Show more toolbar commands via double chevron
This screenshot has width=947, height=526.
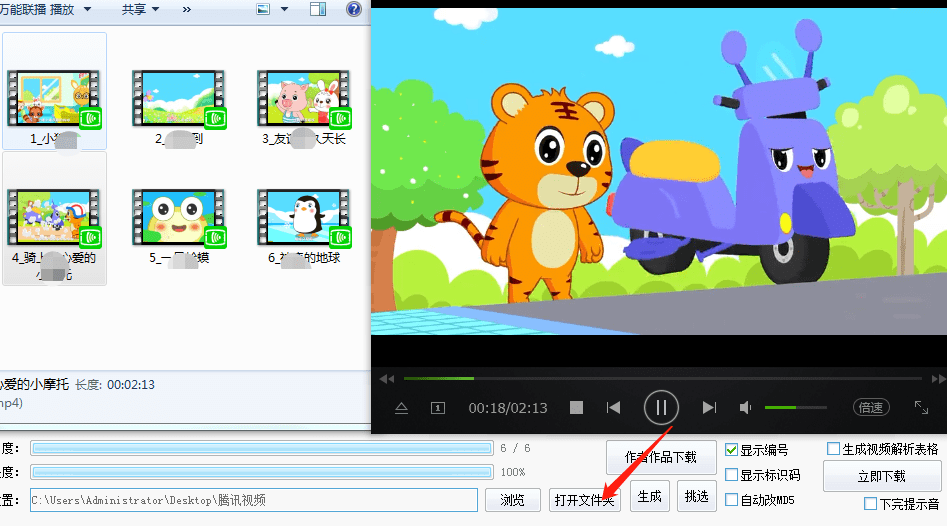click(187, 9)
